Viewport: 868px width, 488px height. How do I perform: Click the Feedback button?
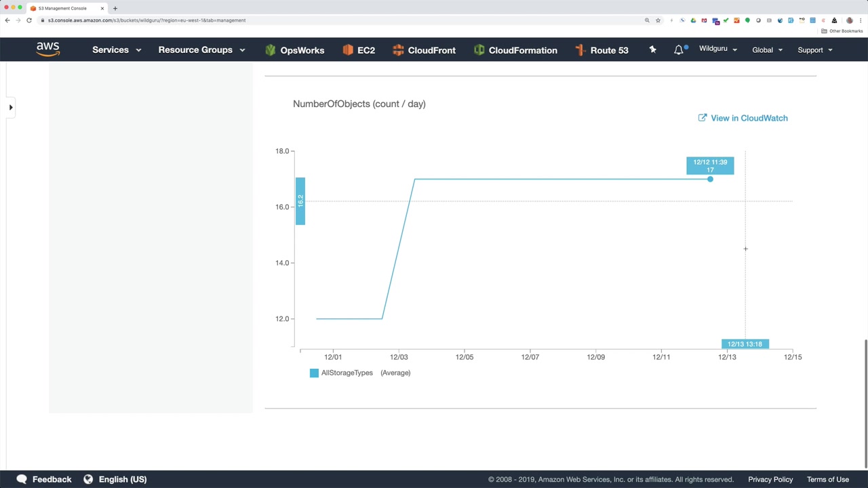44,479
